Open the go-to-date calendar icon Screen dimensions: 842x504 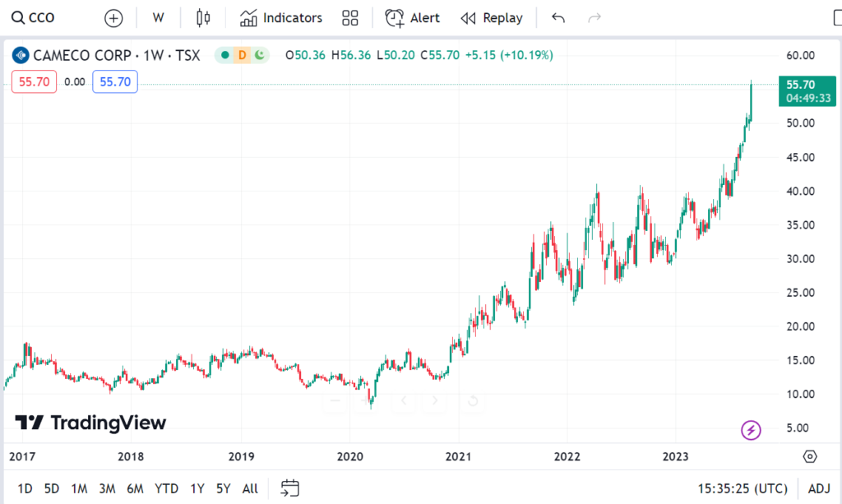pos(290,488)
